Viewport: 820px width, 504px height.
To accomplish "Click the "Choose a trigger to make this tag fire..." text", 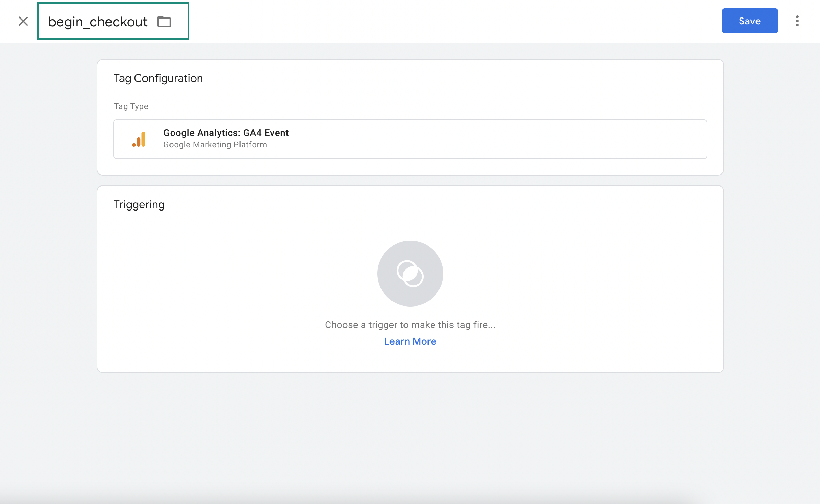I will [x=410, y=325].
